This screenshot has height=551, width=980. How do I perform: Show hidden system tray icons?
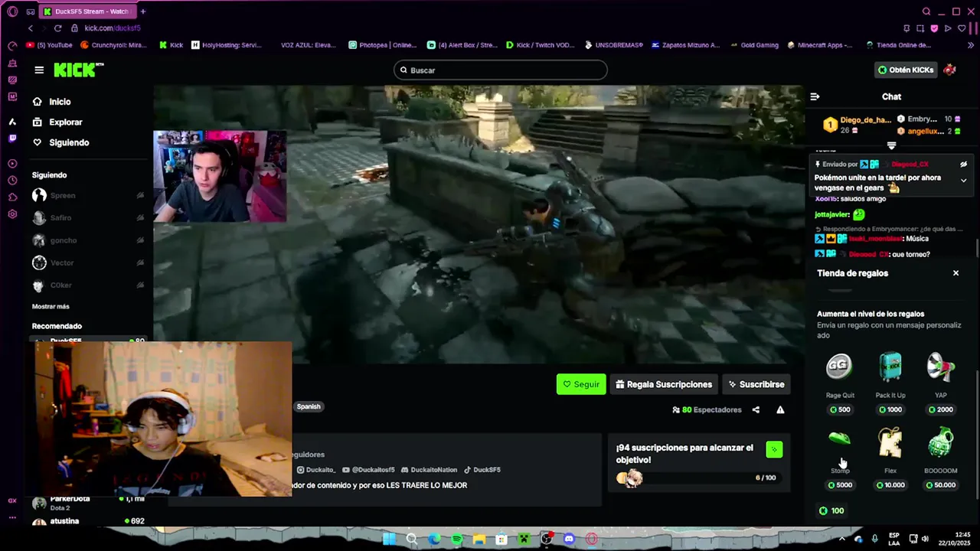[x=841, y=539]
